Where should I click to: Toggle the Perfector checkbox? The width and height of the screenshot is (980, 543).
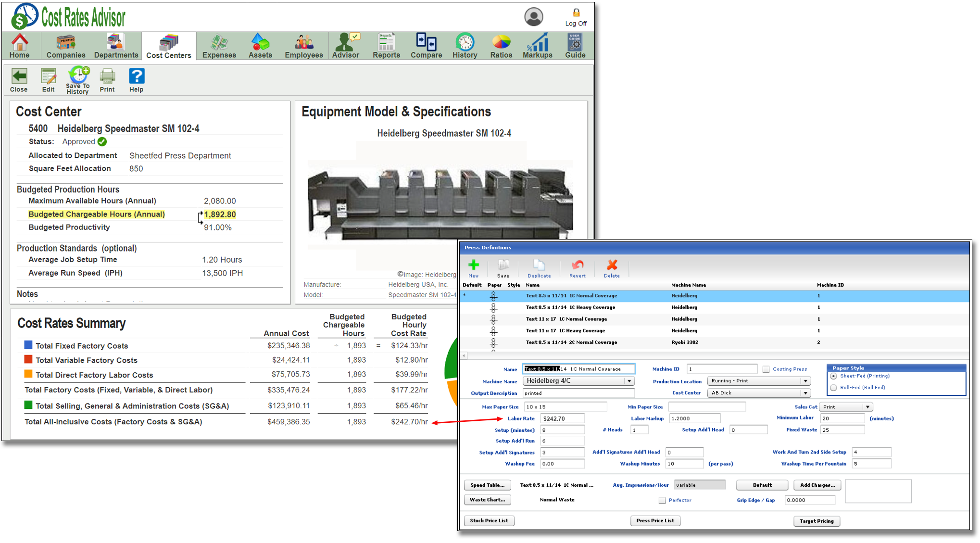click(662, 501)
